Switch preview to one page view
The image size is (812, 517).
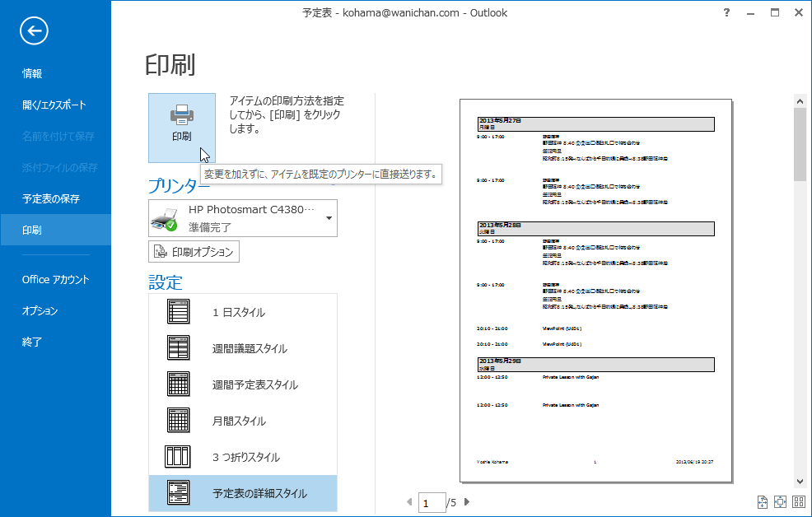tap(781, 501)
